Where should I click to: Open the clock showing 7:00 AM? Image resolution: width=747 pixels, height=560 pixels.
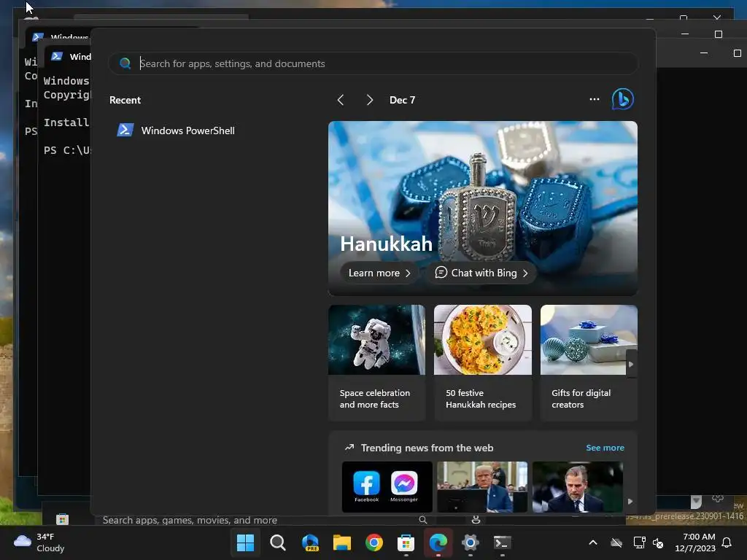(x=695, y=542)
